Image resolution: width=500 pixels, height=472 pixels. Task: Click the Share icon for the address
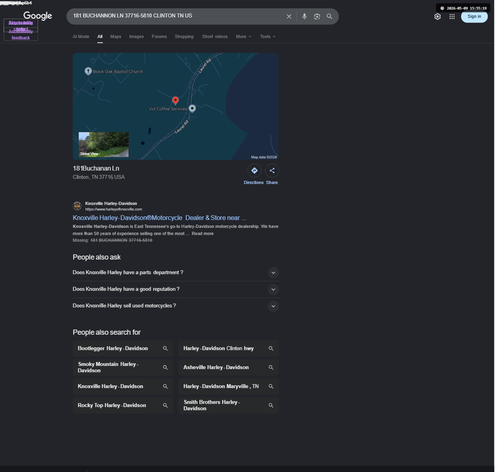(272, 171)
